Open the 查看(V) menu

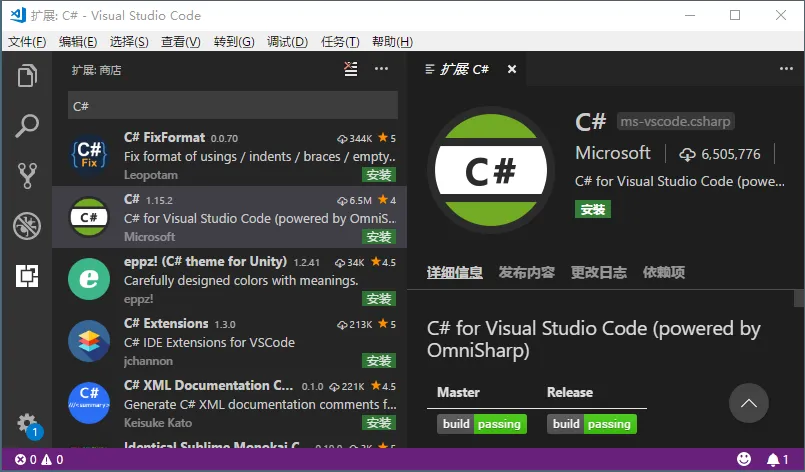coord(181,42)
